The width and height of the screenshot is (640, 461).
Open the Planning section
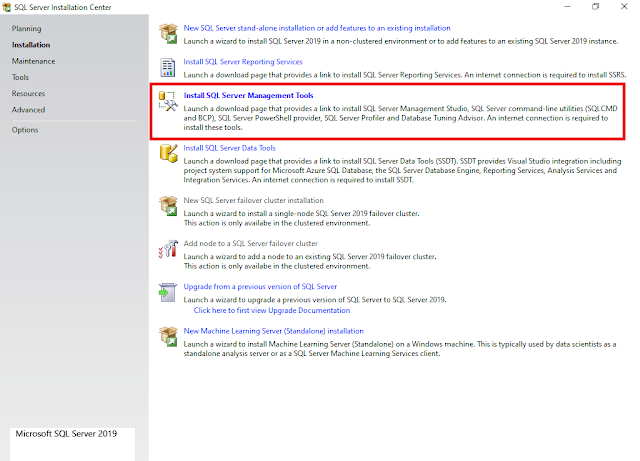pos(27,29)
